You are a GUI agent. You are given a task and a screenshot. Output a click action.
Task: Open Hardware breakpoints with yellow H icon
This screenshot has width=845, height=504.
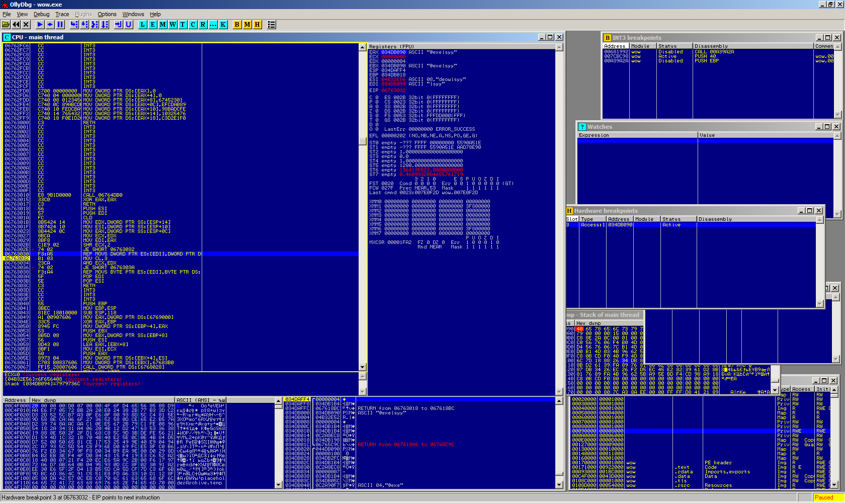click(258, 25)
